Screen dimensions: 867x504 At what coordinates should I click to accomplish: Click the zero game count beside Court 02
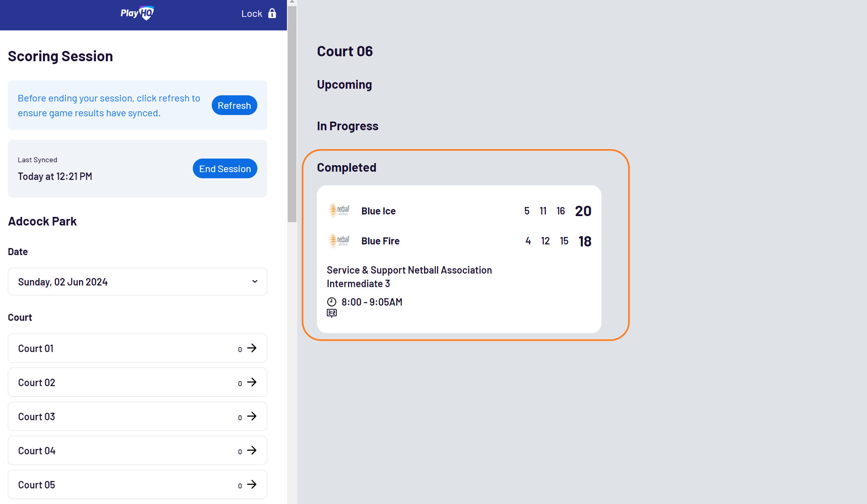pos(240,383)
